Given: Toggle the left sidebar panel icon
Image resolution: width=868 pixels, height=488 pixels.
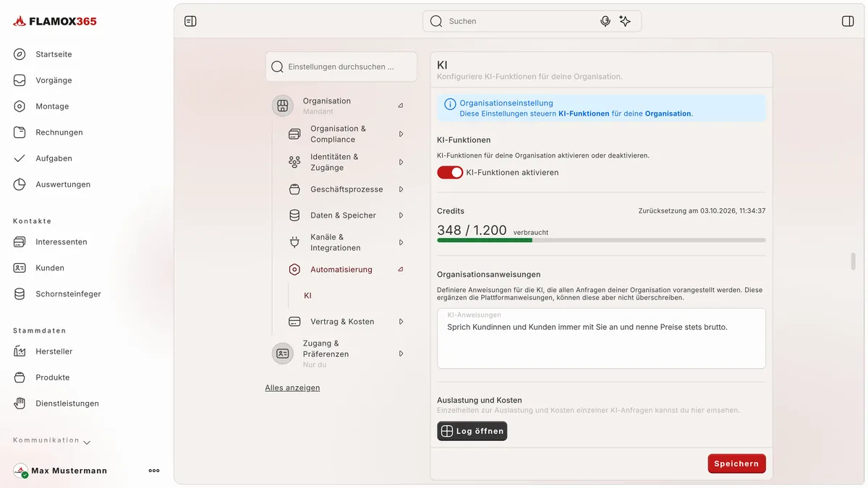Looking at the screenshot, I should [190, 21].
